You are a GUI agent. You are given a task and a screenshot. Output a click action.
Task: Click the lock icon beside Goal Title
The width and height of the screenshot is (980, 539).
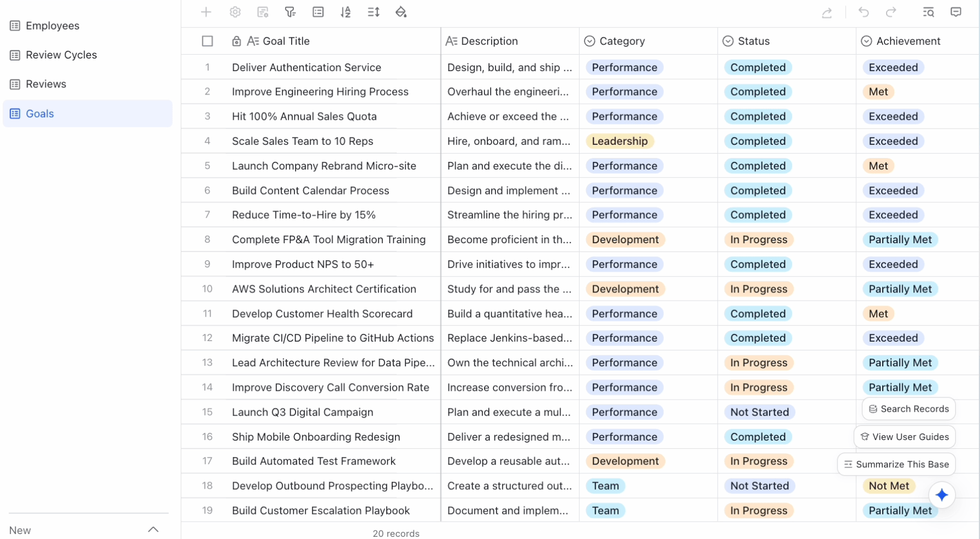pos(237,41)
